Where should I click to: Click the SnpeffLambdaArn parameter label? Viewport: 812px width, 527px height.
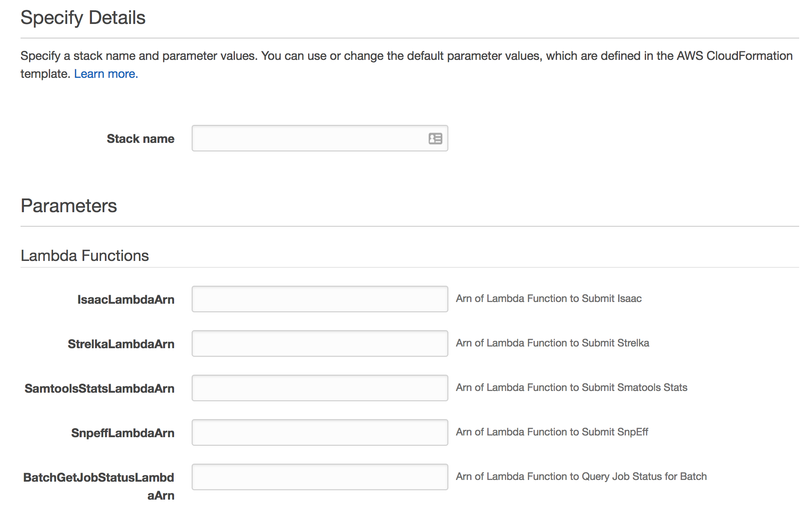123,433
